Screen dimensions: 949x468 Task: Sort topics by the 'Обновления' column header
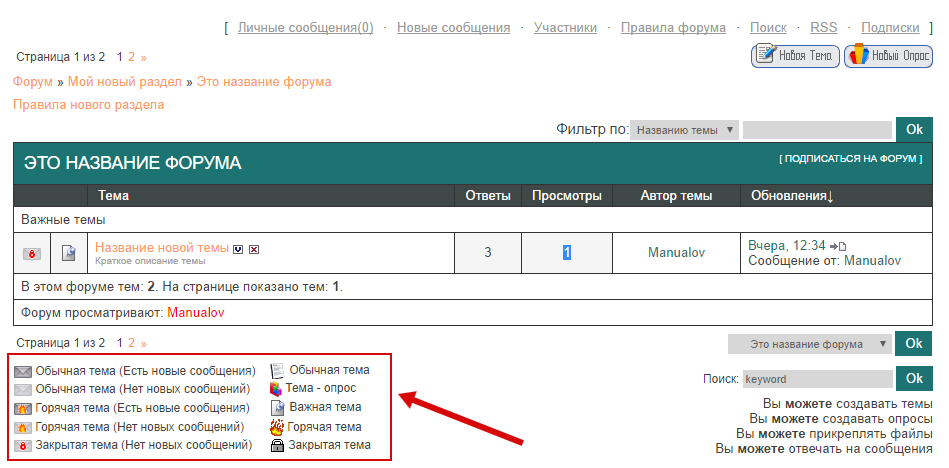tap(791, 196)
